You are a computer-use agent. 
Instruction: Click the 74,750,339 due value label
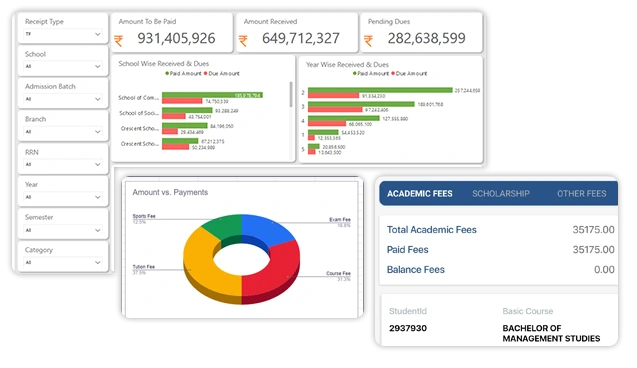[x=217, y=102]
